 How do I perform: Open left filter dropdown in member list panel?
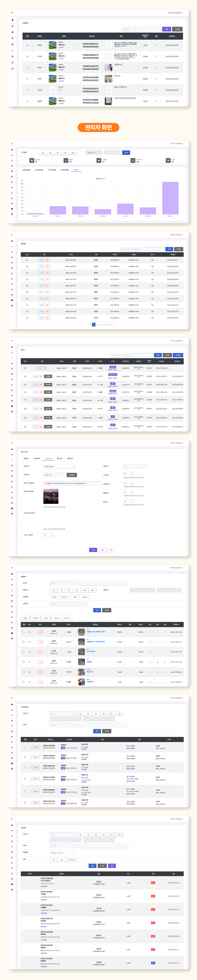pyautogui.click(x=126, y=249)
